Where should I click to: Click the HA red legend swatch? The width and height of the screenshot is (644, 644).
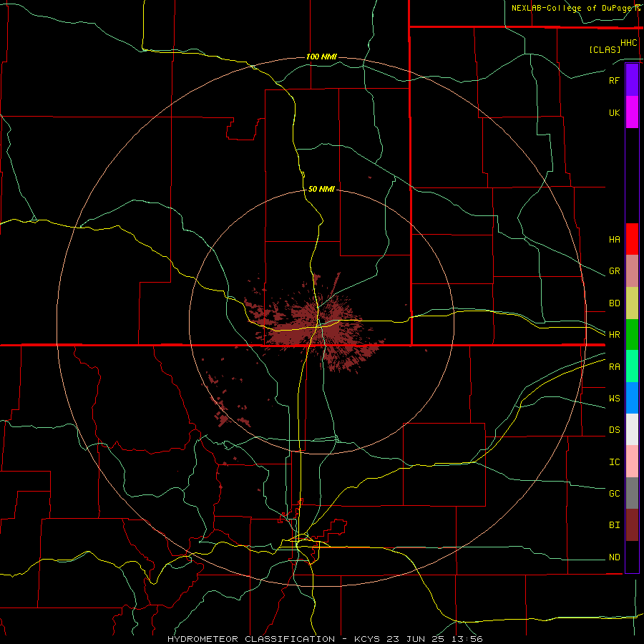(x=632, y=239)
